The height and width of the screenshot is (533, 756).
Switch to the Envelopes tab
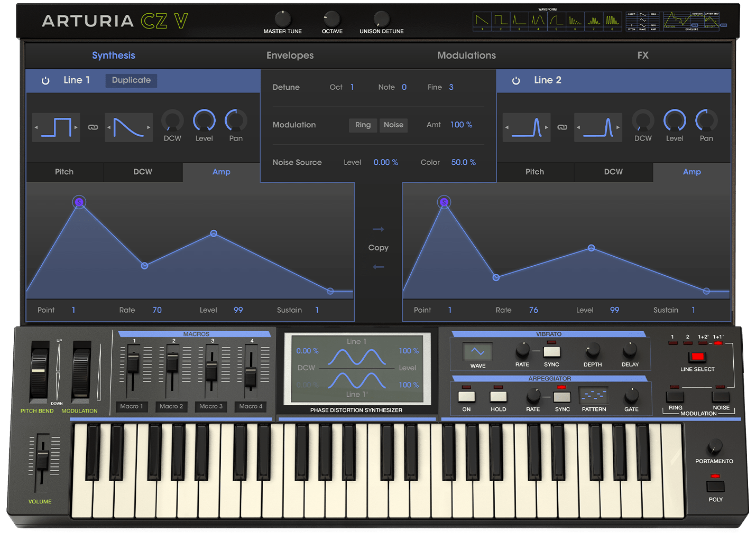[x=290, y=55]
